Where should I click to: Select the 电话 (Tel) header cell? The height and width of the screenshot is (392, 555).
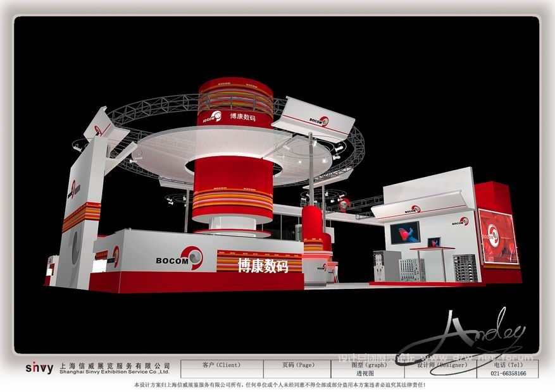click(509, 365)
